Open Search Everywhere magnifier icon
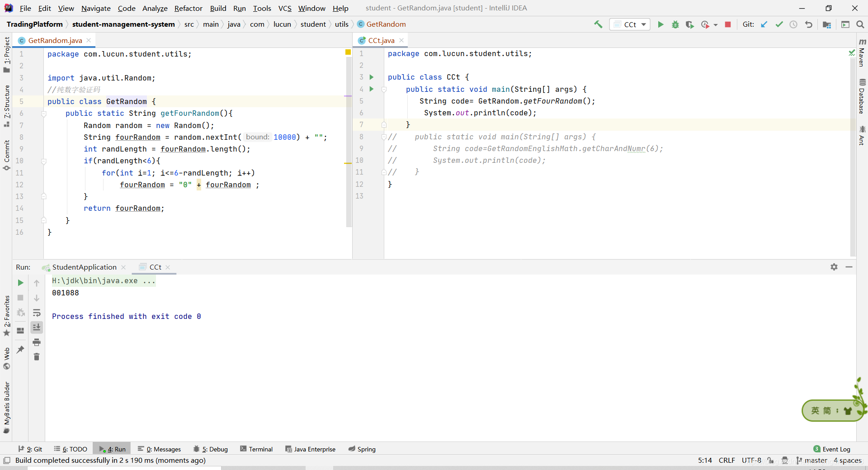Screen dimensions: 868x470 [x=860, y=24]
